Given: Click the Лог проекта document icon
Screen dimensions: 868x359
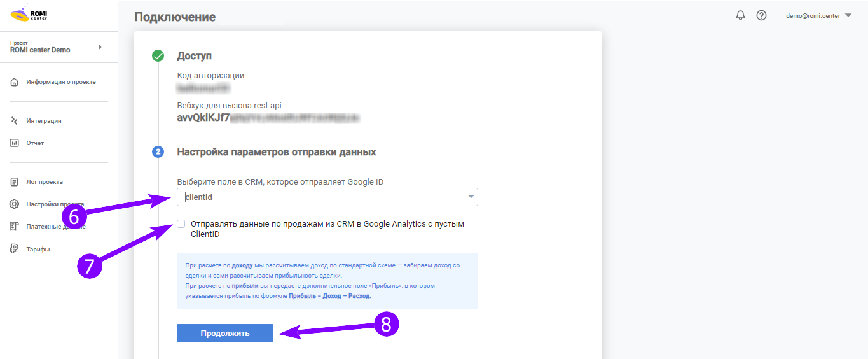Looking at the screenshot, I should coord(15,182).
